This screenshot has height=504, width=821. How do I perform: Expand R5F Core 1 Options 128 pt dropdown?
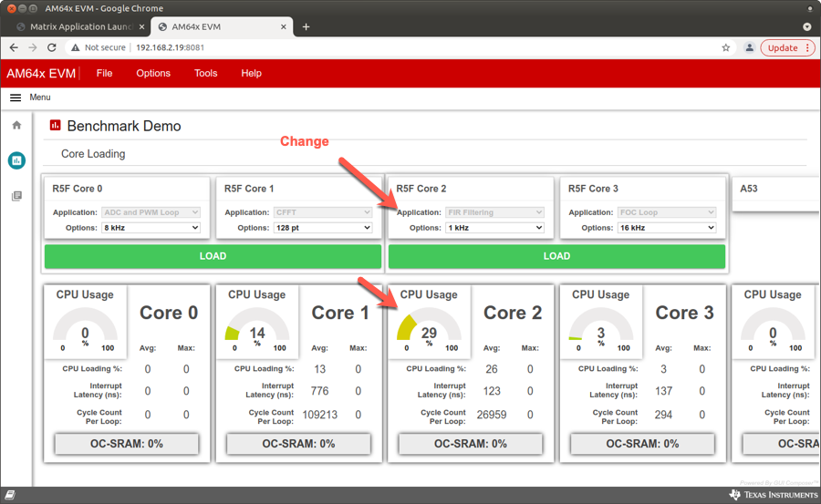point(323,228)
